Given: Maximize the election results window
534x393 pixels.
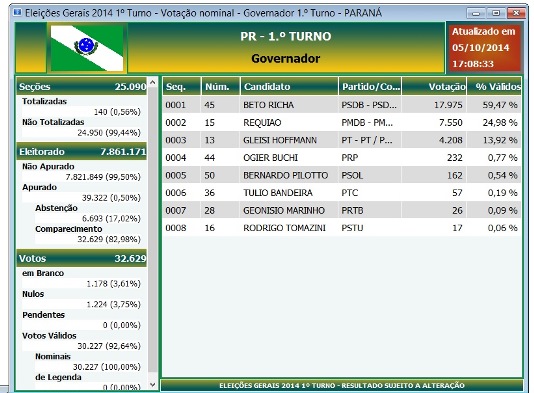Looking at the screenshot, I should tap(496, 13).
